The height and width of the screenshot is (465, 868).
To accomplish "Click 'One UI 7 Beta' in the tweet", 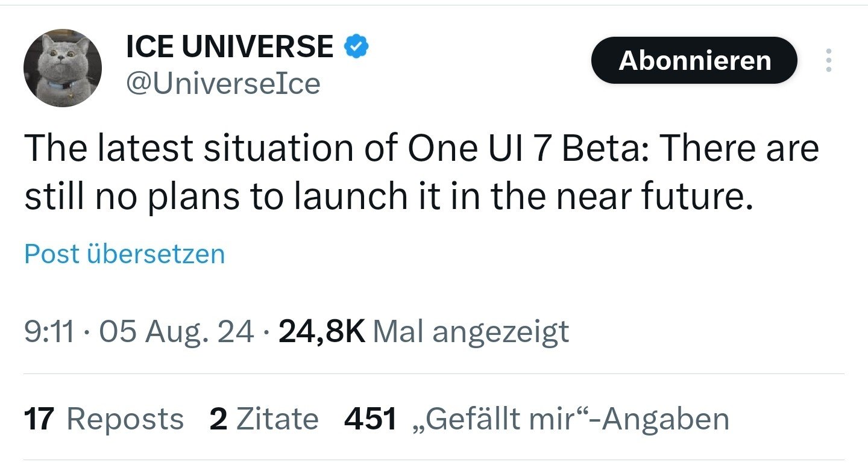I will coord(491,148).
